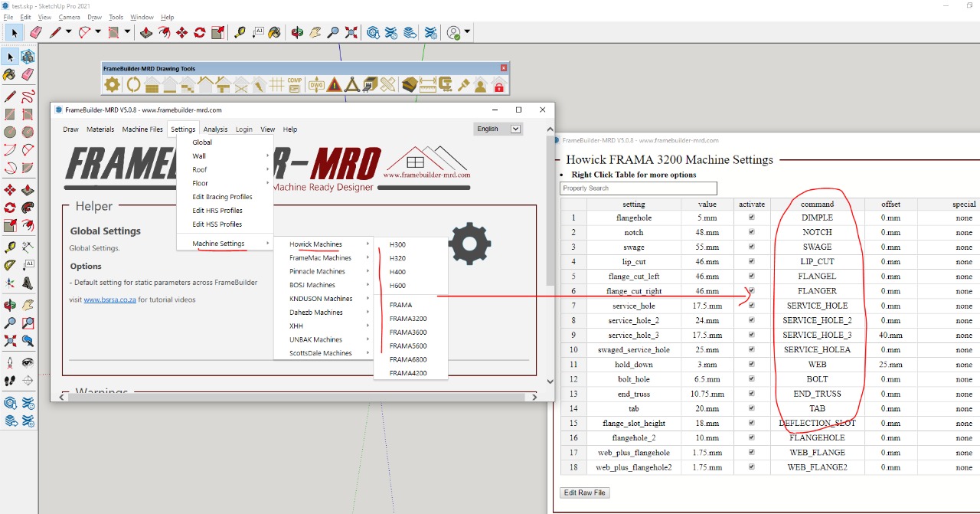980x514 pixels.
Task: Click the COMP icon in FrameBuilder Drawing Tools
Action: pyautogui.click(x=295, y=85)
